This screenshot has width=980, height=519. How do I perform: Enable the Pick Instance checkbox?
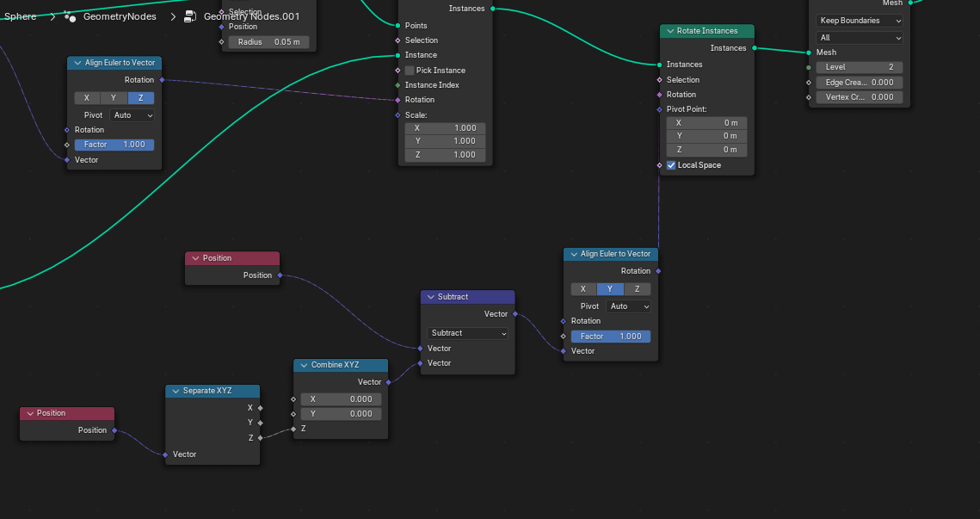[x=410, y=71]
